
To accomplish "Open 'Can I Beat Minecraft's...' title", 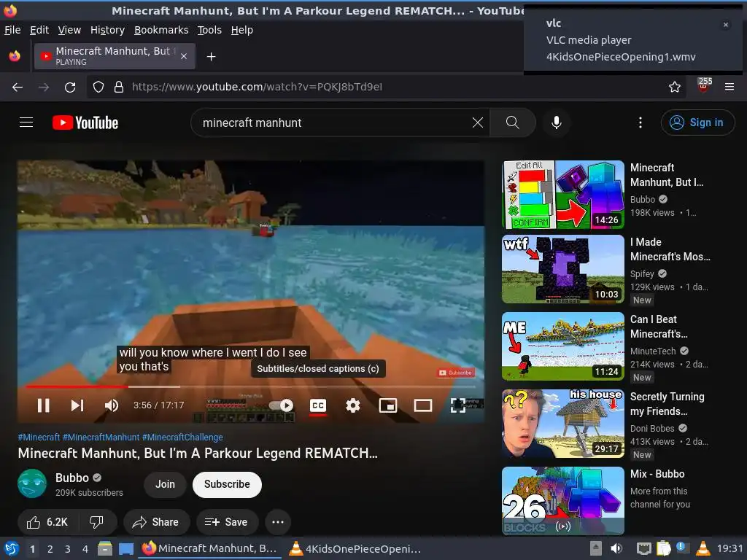I will (x=659, y=327).
